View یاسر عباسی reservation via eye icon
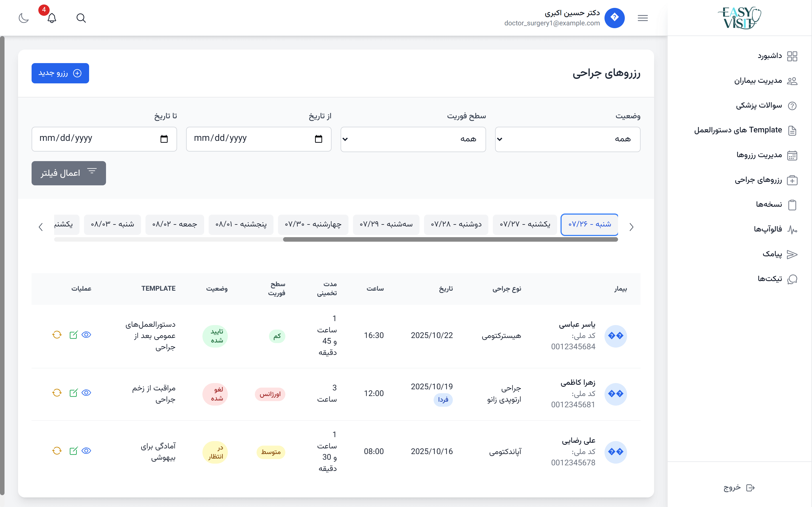The width and height of the screenshot is (812, 507). (87, 335)
